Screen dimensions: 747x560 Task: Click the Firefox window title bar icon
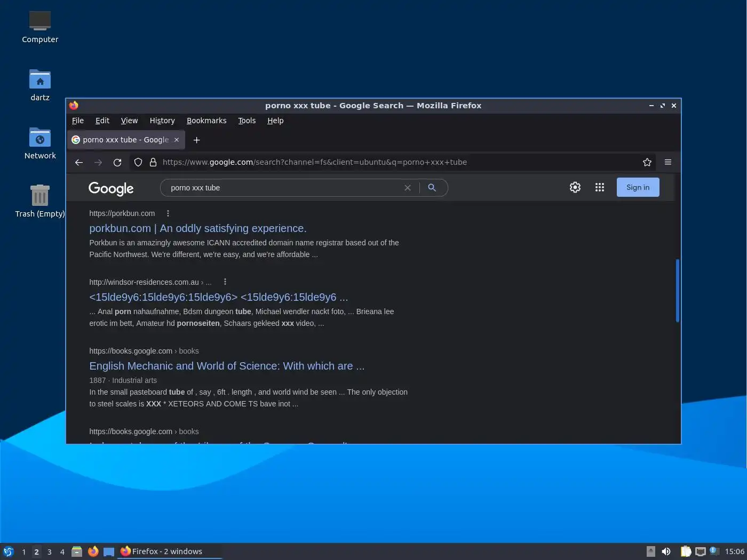coord(74,106)
